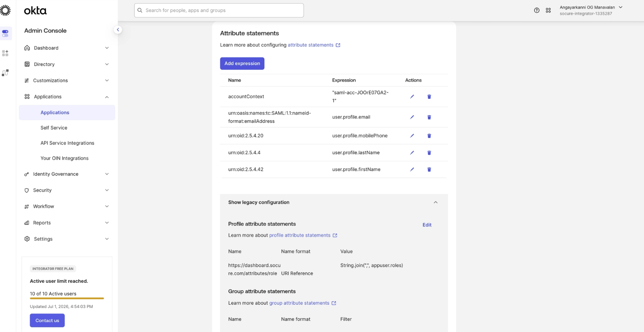644x332 pixels.
Task: Open the workflows icon in left rail
Action: coord(5,73)
